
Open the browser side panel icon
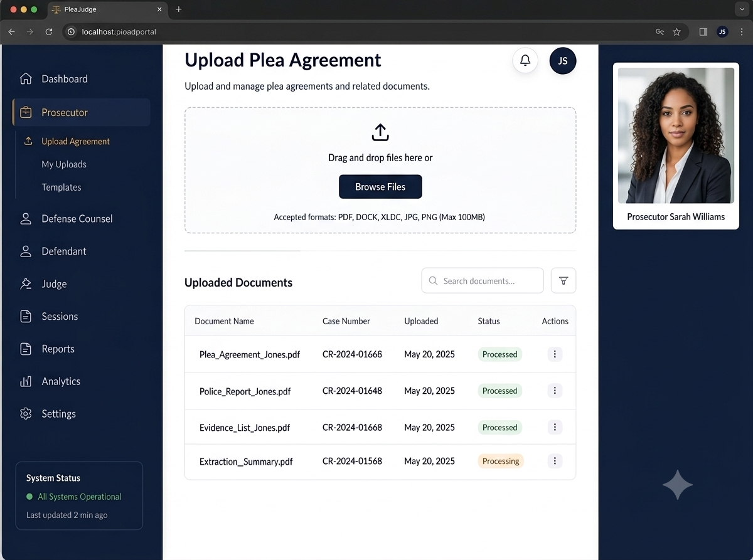click(703, 32)
